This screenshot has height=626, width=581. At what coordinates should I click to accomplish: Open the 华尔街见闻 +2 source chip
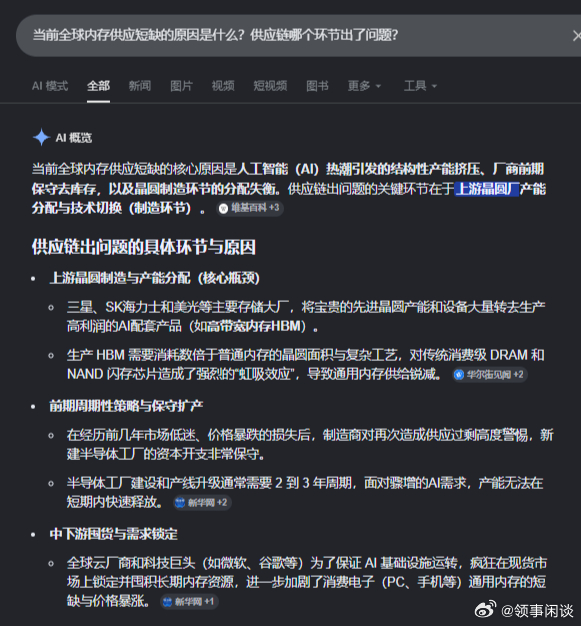coord(490,374)
